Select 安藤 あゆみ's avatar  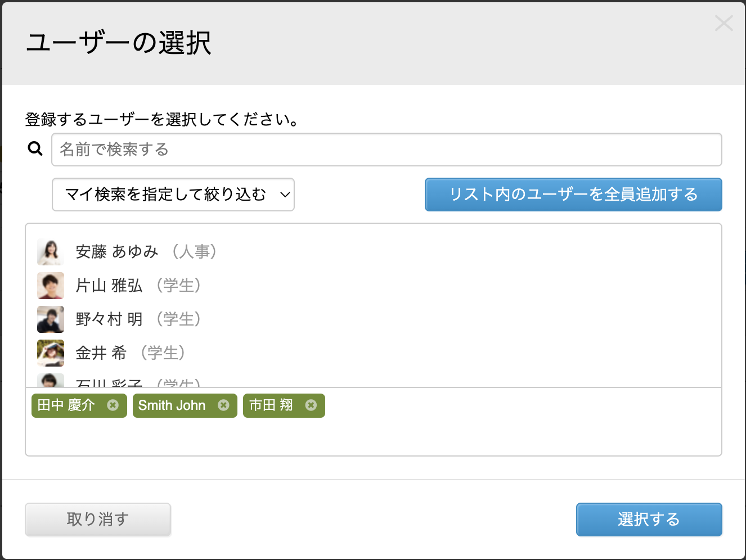pyautogui.click(x=51, y=252)
